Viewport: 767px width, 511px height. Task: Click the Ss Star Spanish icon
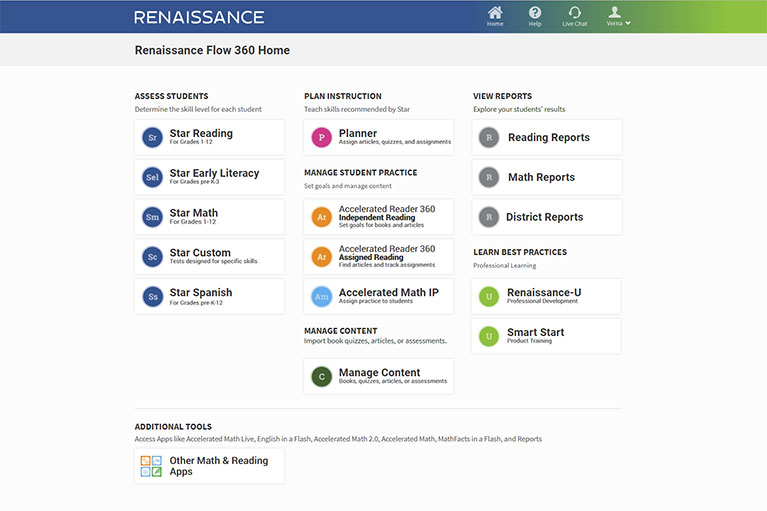[x=152, y=297]
